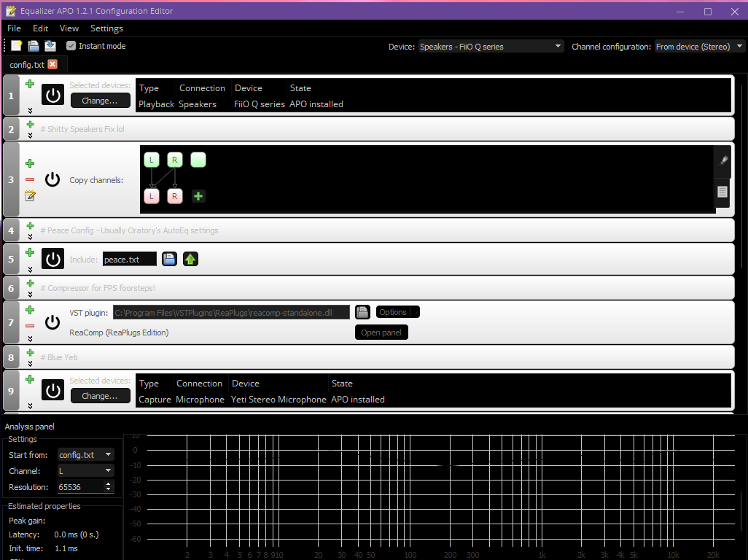
Task: Toggle Instant mode
Action: pos(71,45)
